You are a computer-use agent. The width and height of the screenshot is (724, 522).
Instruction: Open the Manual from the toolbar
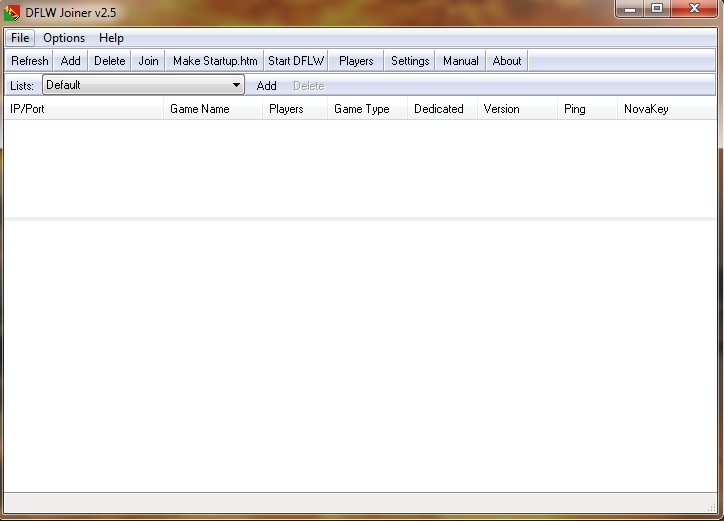(460, 61)
